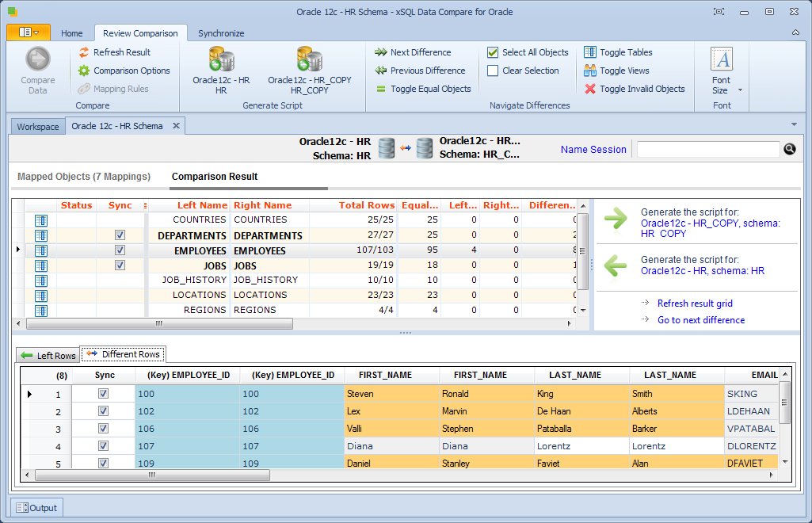812x523 pixels.
Task: Generate script for Oracle12c - HR_COPY database
Action: point(310,71)
